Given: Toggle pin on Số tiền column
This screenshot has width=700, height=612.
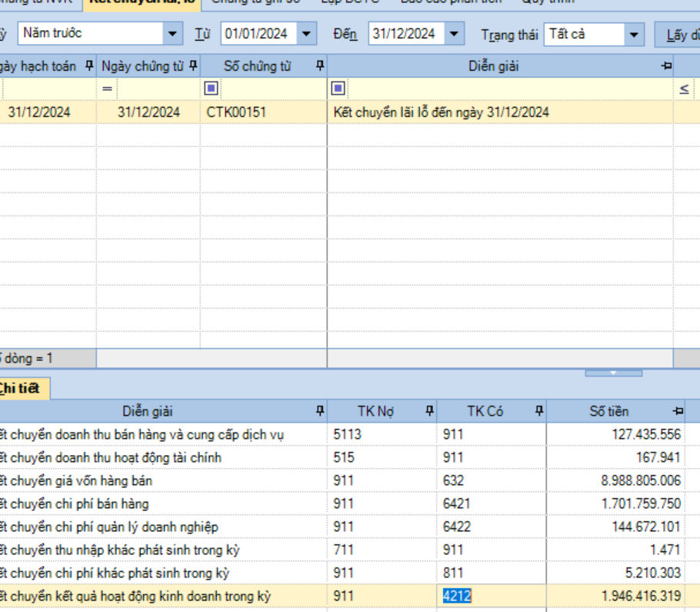Looking at the screenshot, I should pos(678,411).
